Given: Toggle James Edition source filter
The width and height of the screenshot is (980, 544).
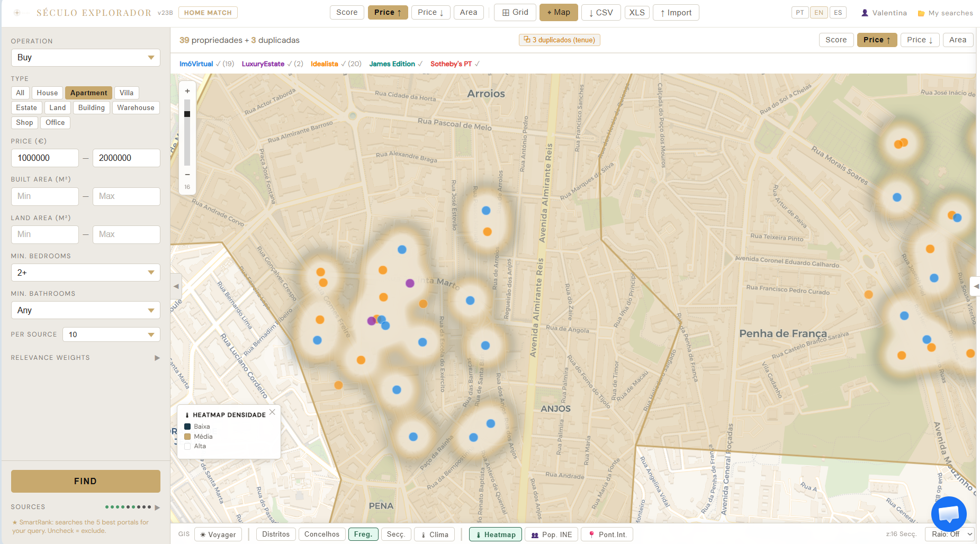Looking at the screenshot, I should [x=396, y=64].
